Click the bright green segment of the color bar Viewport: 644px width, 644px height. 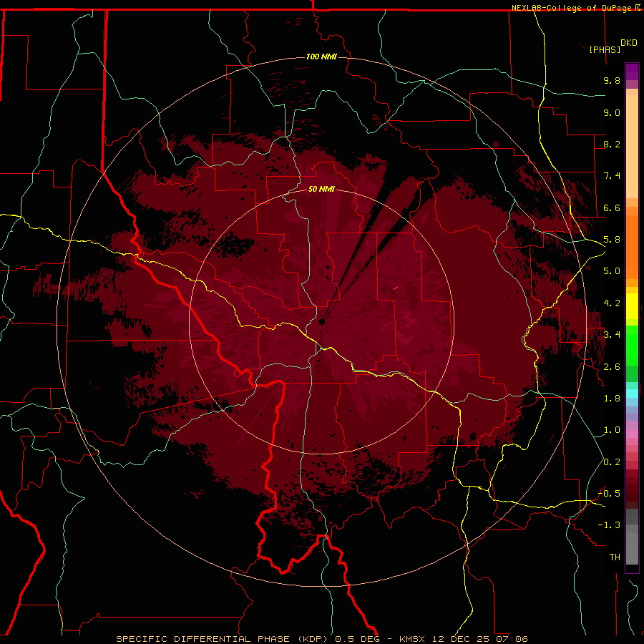pos(632,346)
